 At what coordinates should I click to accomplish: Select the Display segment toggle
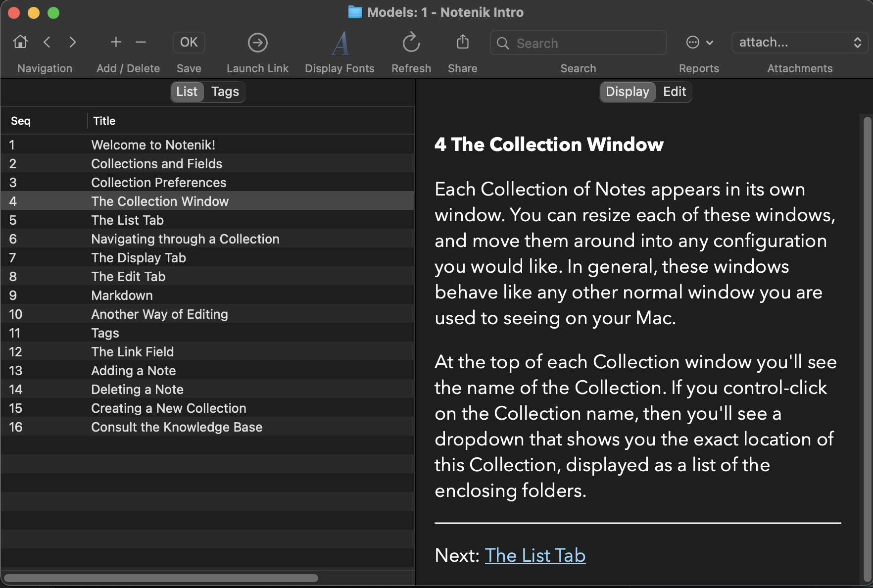tap(627, 92)
